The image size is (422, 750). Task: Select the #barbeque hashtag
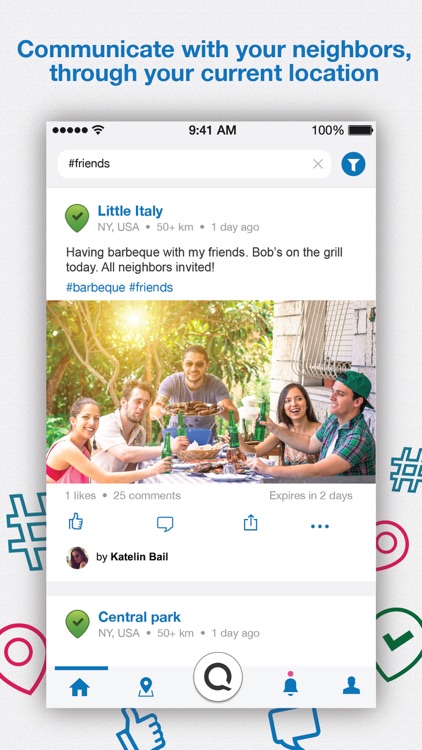coord(96,287)
